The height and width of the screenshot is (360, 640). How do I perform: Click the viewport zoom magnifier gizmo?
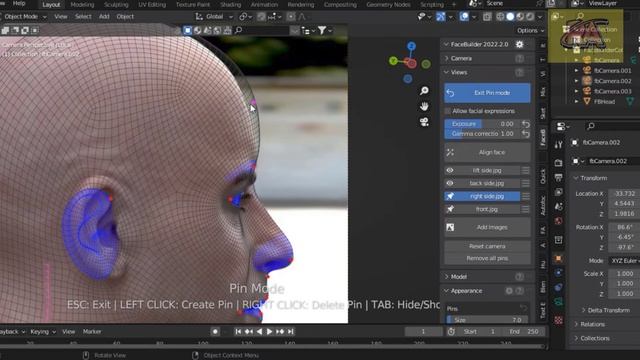tap(424, 91)
